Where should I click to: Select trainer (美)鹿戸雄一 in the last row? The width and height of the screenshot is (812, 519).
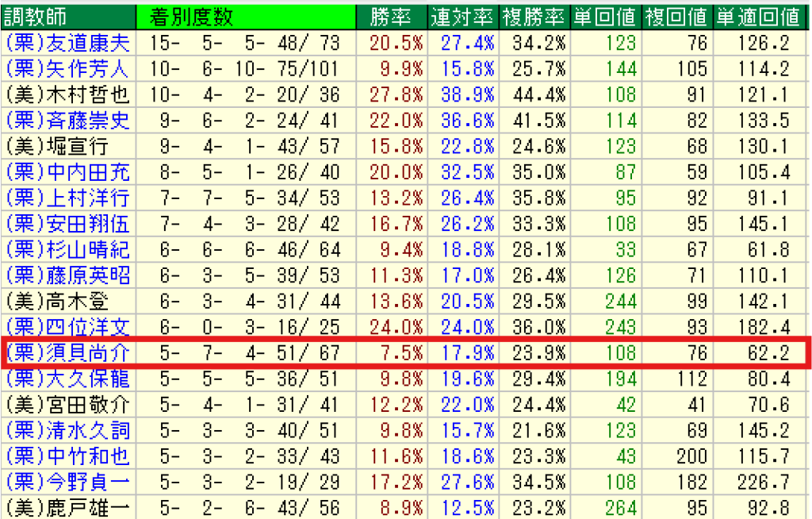point(67,507)
